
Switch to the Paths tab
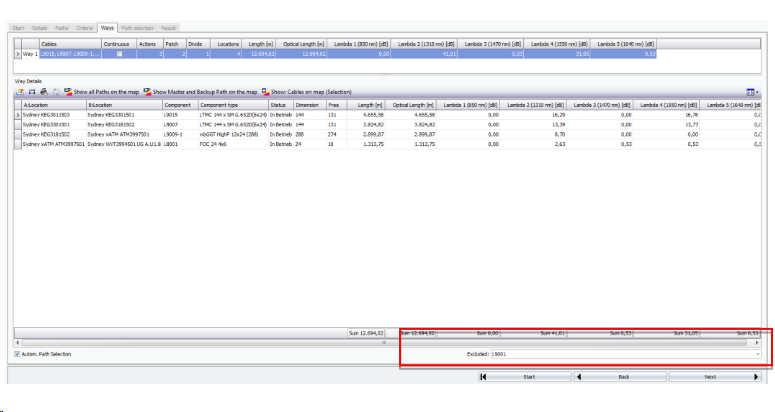pos(62,28)
